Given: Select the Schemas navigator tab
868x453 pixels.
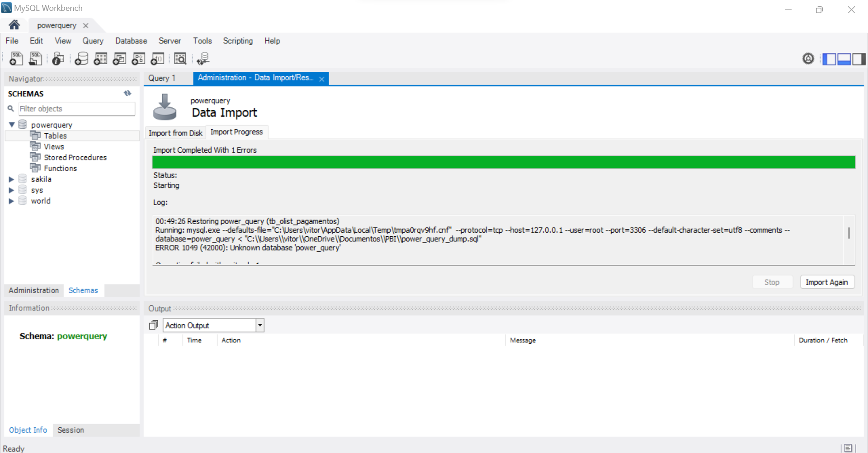Looking at the screenshot, I should coord(83,290).
